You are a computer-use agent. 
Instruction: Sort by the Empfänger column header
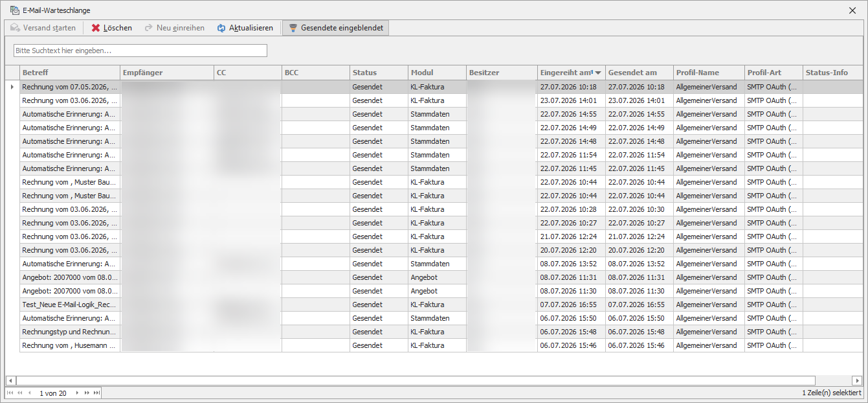167,73
